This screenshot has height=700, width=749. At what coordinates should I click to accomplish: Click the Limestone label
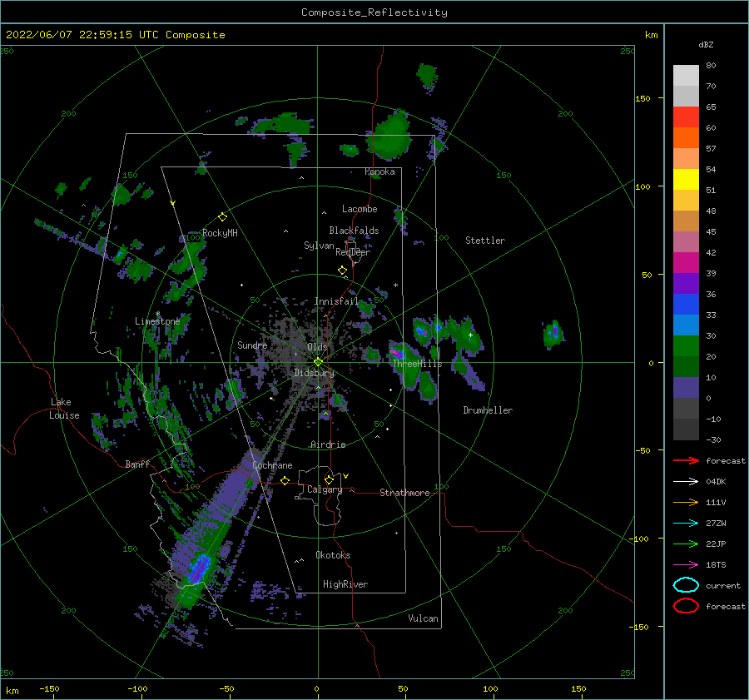click(157, 321)
